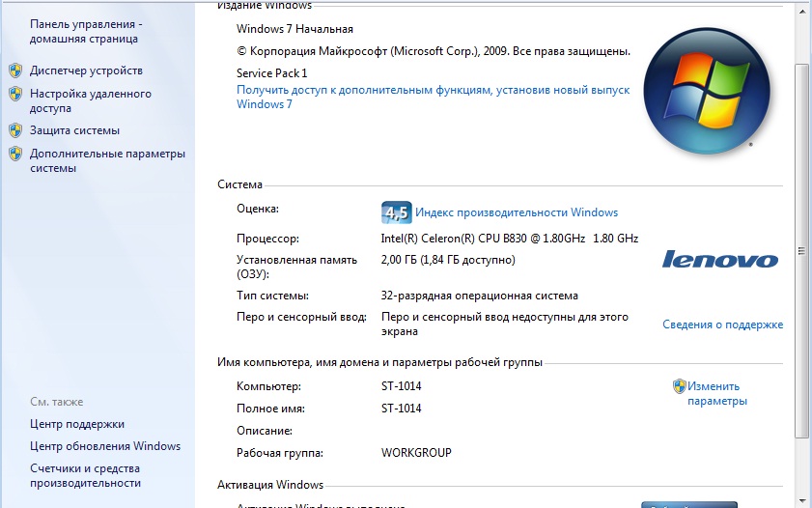Open Диспетчер устройств
The image size is (812, 508).
86,71
